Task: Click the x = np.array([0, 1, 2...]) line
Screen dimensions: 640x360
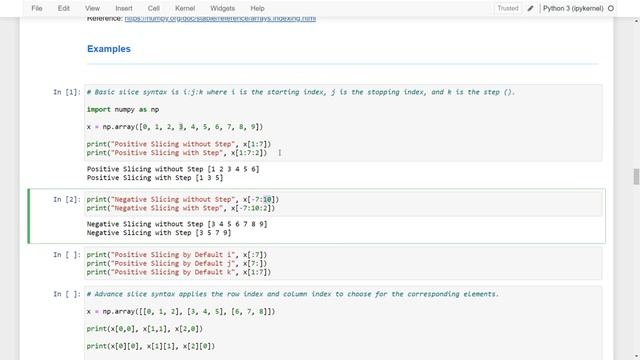Action: (175, 127)
